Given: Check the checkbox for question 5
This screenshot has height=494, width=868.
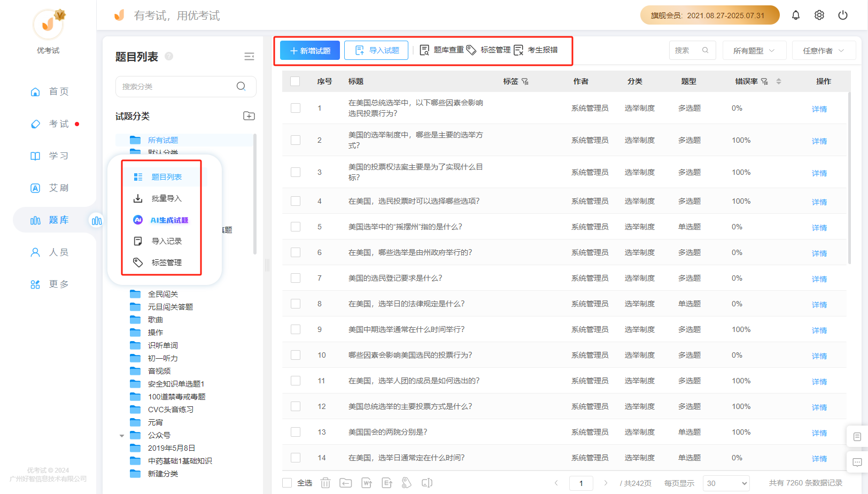Looking at the screenshot, I should (x=296, y=227).
